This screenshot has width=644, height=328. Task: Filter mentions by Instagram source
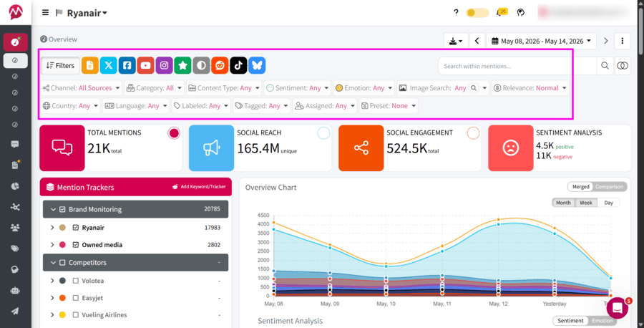[164, 65]
